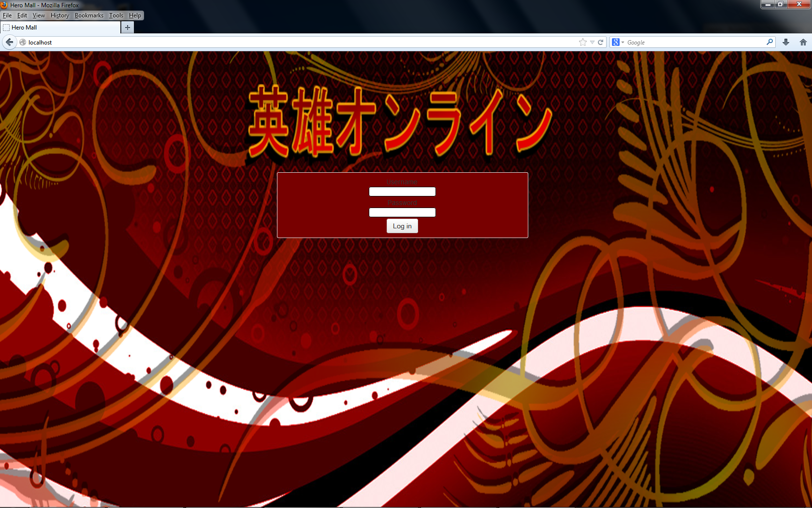Open a new tab with plus button
The image size is (812, 508).
point(128,28)
